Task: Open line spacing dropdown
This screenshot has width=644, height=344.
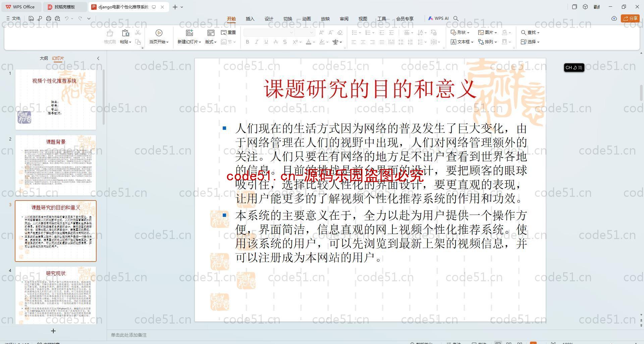Action: coord(422,42)
